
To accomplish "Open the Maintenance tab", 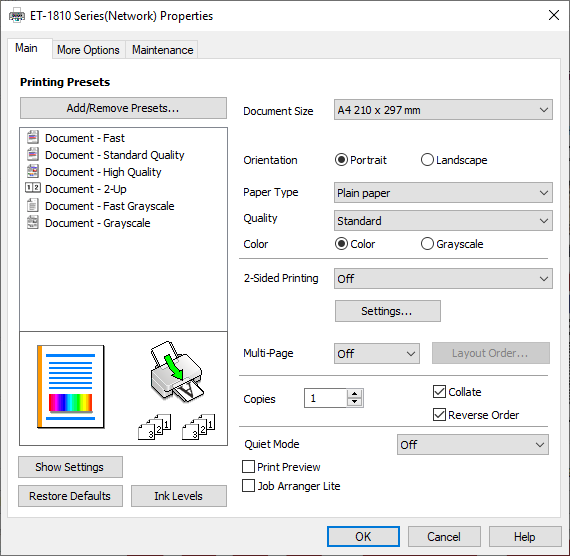I will (162, 50).
